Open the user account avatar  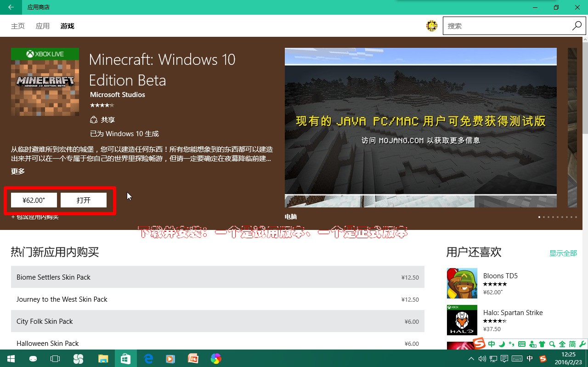pos(432,26)
